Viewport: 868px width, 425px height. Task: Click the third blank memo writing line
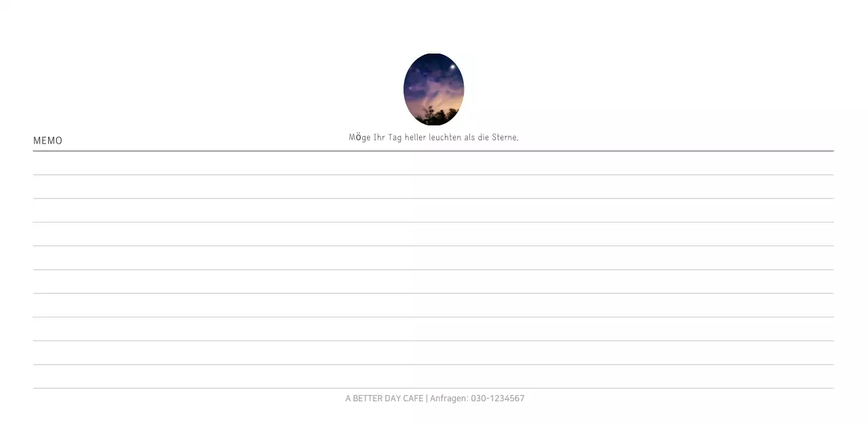433,211
